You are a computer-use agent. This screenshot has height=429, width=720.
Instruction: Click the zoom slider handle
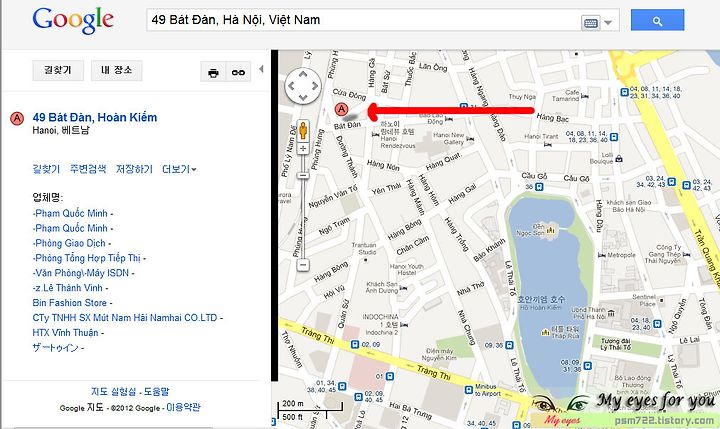click(x=303, y=175)
